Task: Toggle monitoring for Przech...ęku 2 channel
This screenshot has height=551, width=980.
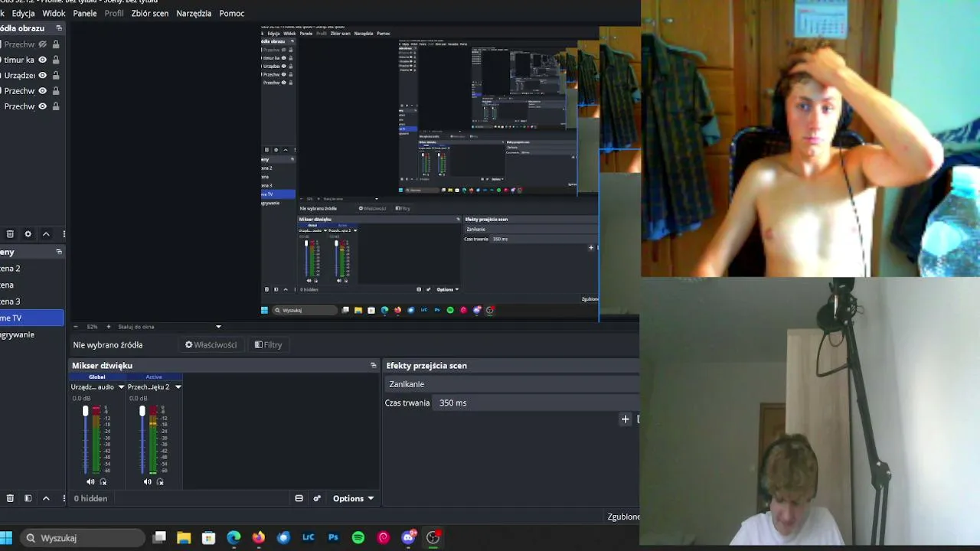Action: tap(160, 482)
